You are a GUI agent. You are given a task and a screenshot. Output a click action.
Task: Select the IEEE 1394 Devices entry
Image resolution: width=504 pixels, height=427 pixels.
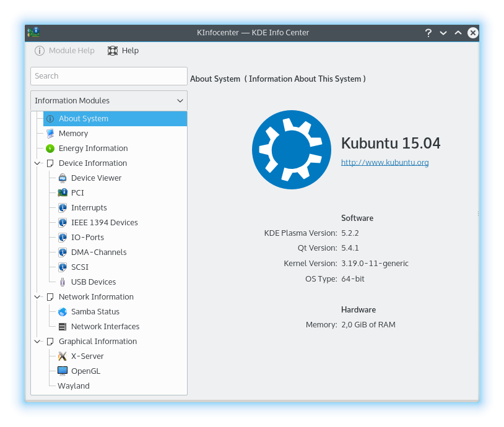[104, 223]
